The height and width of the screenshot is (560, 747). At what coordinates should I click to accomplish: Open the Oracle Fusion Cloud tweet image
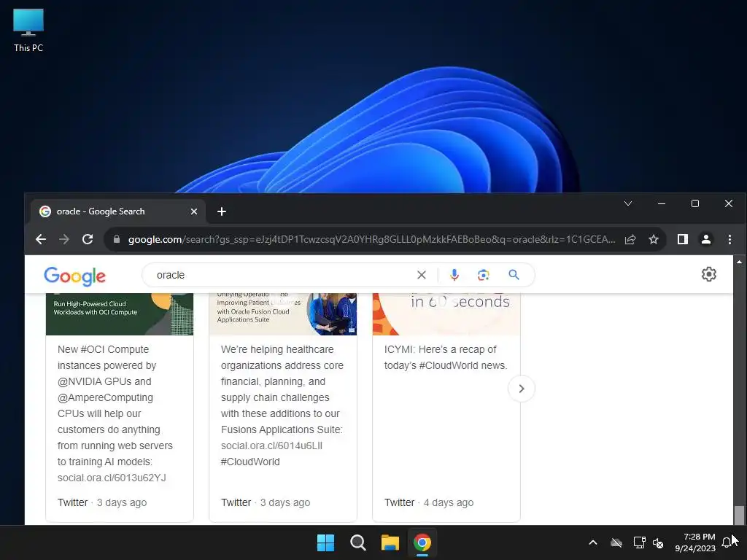283,314
